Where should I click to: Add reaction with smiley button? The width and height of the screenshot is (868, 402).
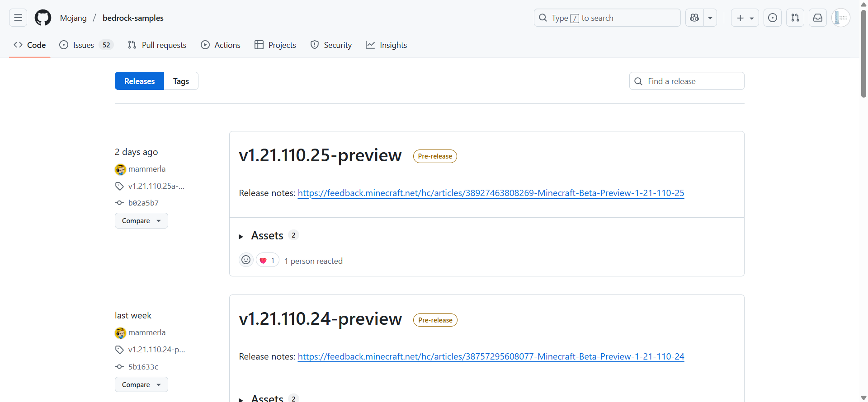coord(246,260)
